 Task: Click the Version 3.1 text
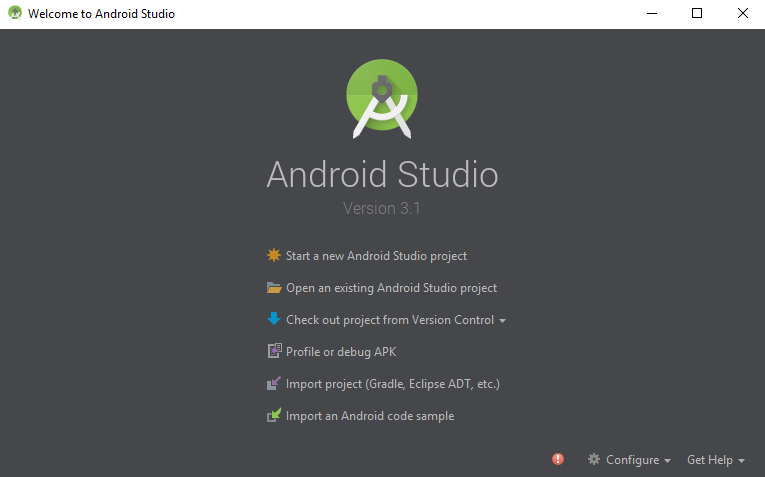point(382,208)
